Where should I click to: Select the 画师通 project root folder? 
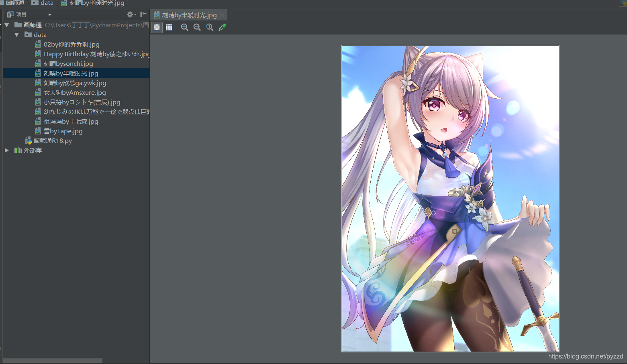pyautogui.click(x=33, y=25)
